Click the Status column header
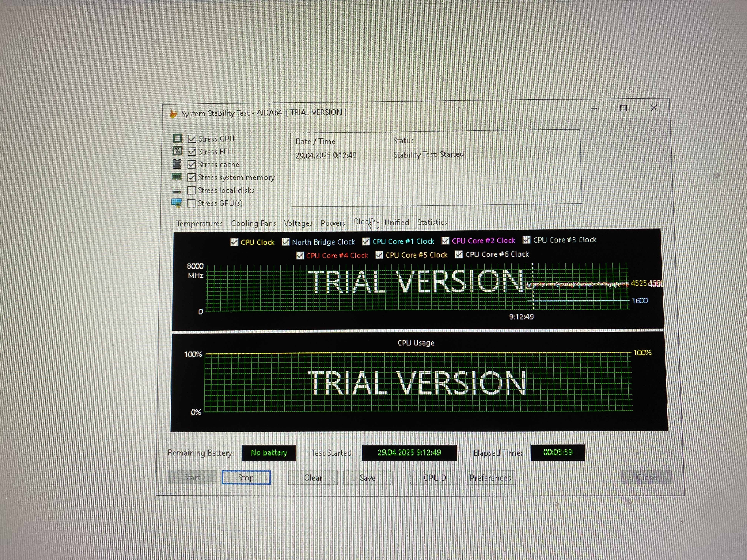 pos(403,140)
